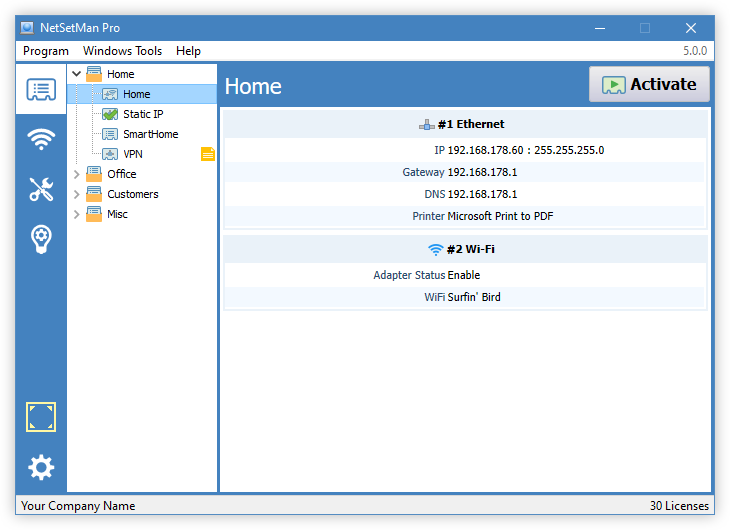Image resolution: width=730 pixels, height=530 pixels.
Task: Open the Help menu
Action: click(188, 51)
